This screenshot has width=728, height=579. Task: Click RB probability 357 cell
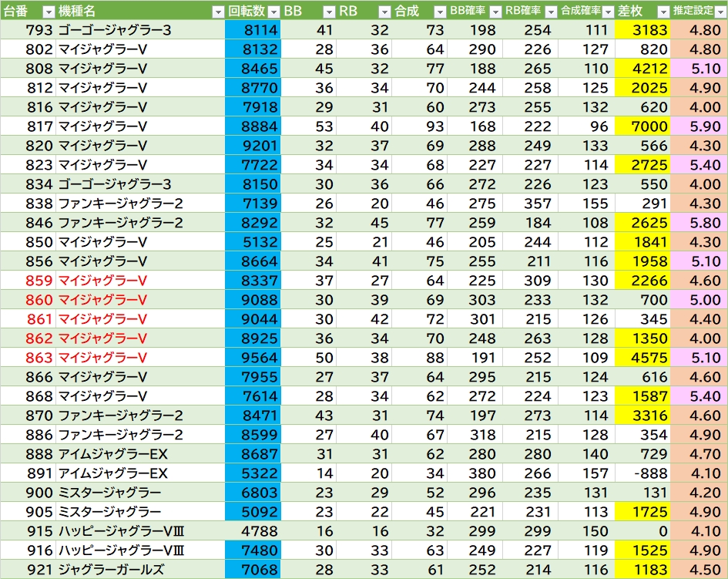point(530,204)
